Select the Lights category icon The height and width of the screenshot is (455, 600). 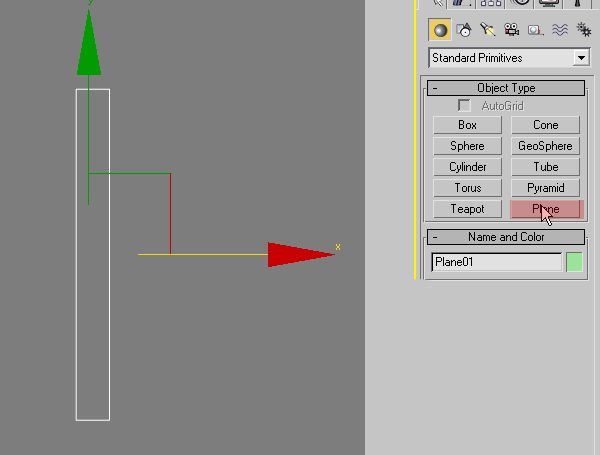pos(487,30)
